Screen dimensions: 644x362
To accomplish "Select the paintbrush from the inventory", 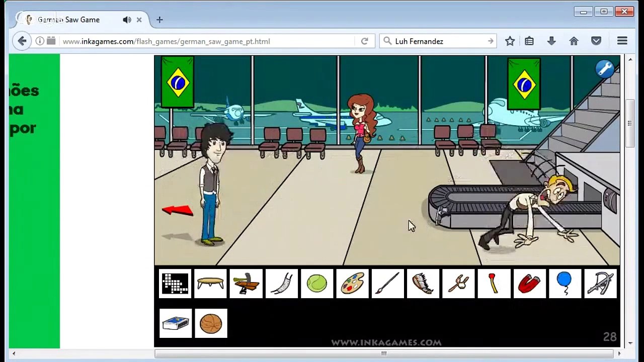I will point(387,284).
